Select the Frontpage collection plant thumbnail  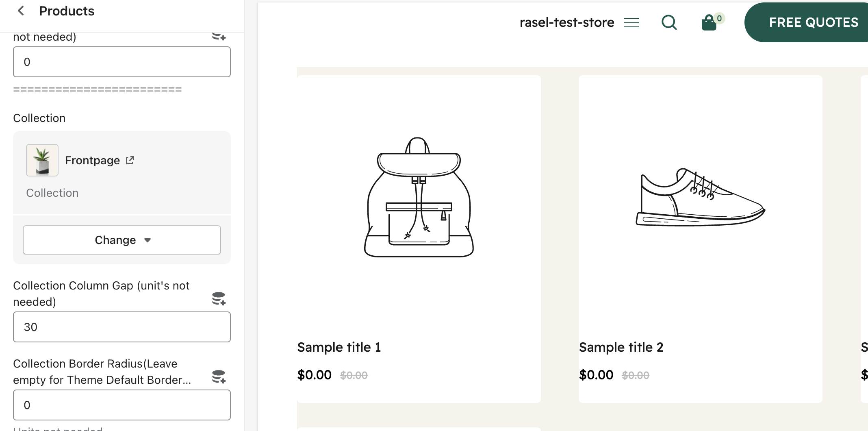pyautogui.click(x=42, y=160)
